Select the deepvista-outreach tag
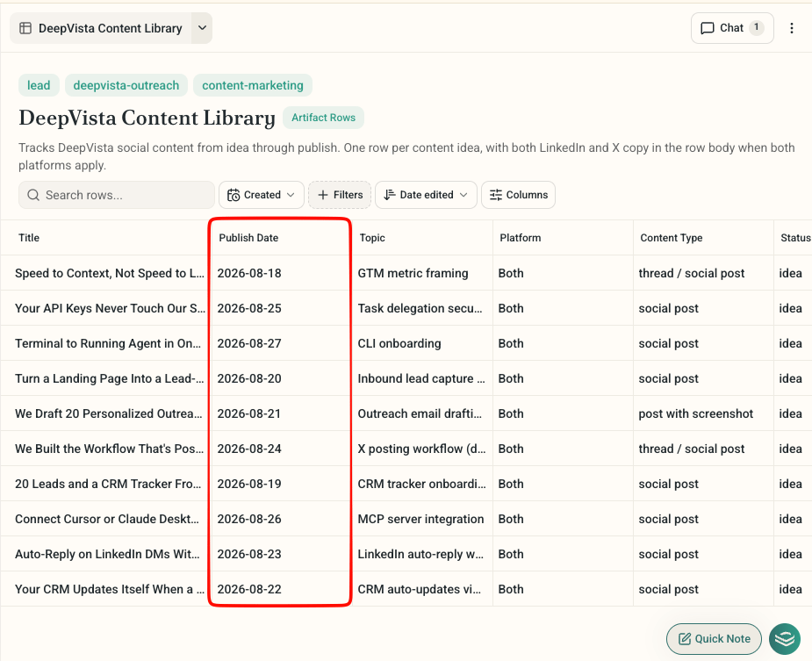Screen dimensions: 812x661 pos(126,85)
